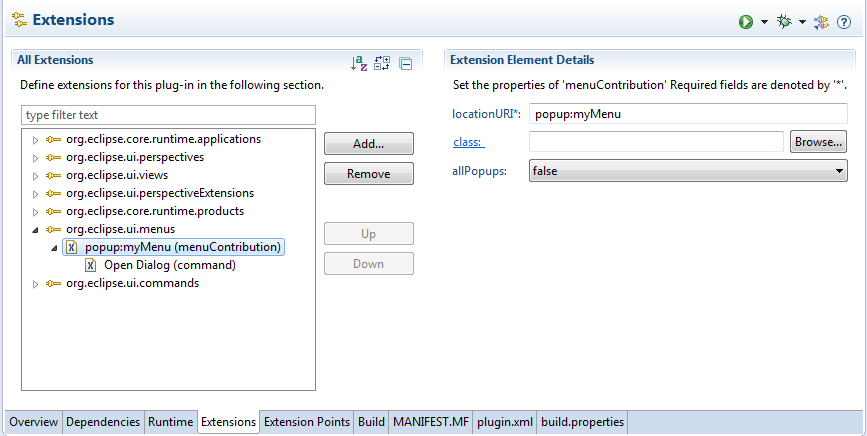Click the Browse... button
The width and height of the screenshot is (867, 436).
818,141
